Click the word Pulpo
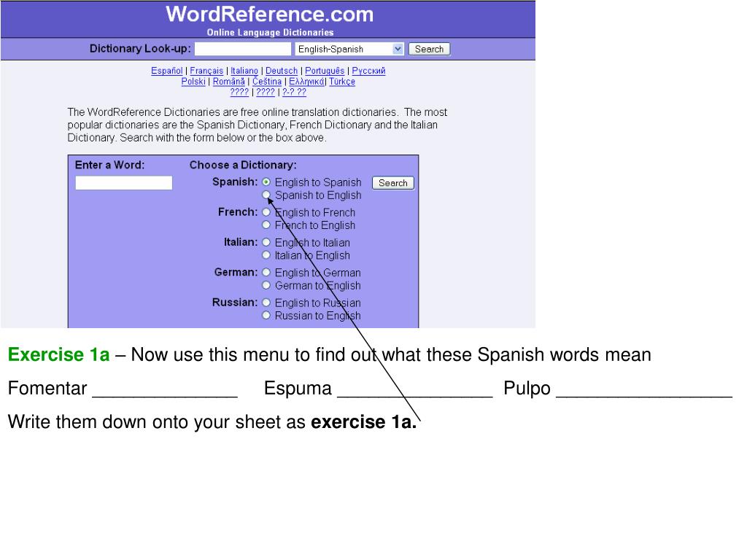 click(527, 388)
